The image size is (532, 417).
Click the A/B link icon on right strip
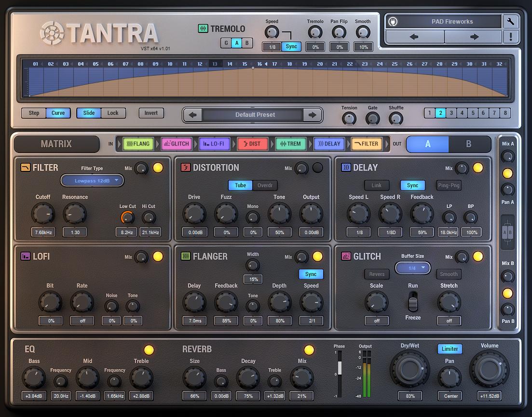click(507, 233)
